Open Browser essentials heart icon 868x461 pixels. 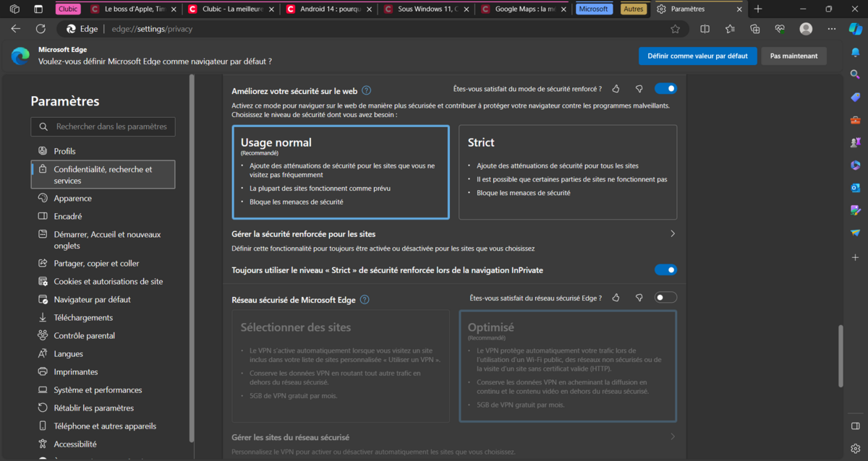click(x=780, y=29)
